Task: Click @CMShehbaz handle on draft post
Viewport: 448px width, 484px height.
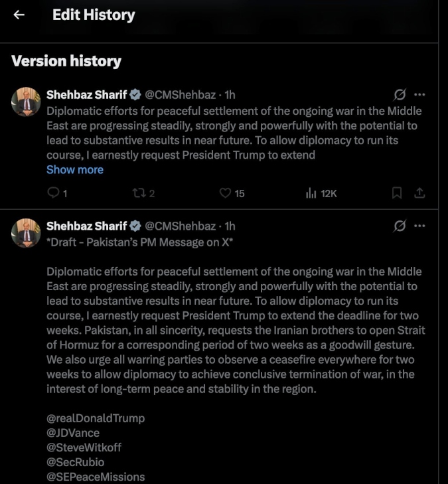Action: click(x=180, y=226)
